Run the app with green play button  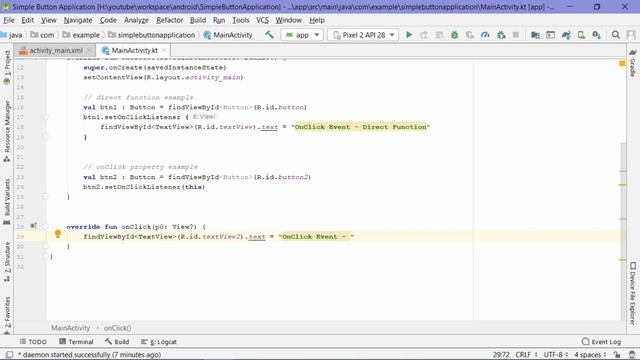click(409, 35)
